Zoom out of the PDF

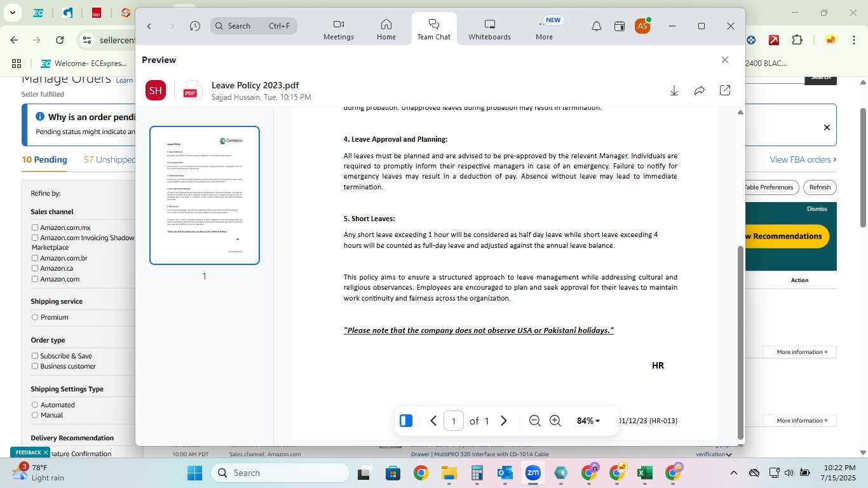535,421
